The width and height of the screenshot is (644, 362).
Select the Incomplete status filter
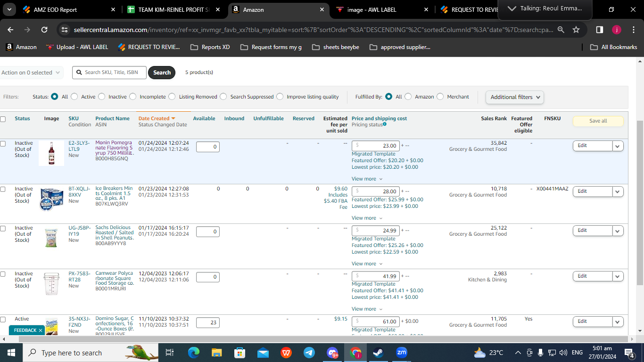[x=133, y=97]
